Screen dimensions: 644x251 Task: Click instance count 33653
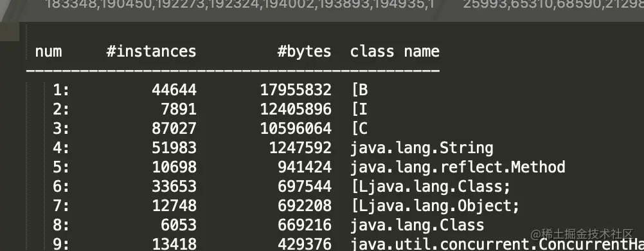174,187
